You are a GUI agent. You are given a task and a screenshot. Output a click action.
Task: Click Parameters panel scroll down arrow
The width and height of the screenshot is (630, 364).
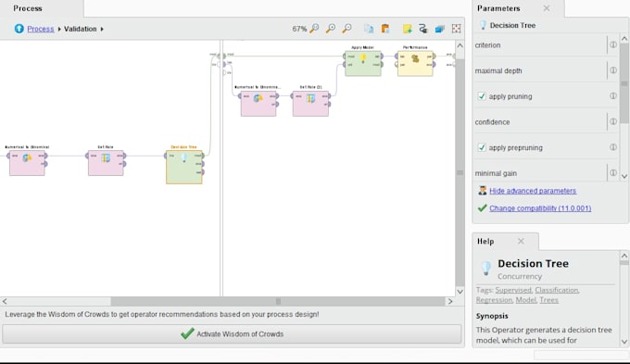(x=624, y=176)
